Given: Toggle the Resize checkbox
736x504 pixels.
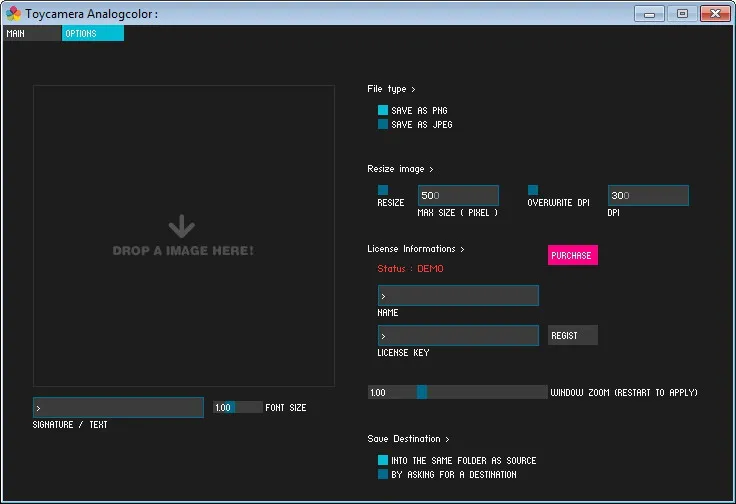Looking at the screenshot, I should [x=383, y=190].
